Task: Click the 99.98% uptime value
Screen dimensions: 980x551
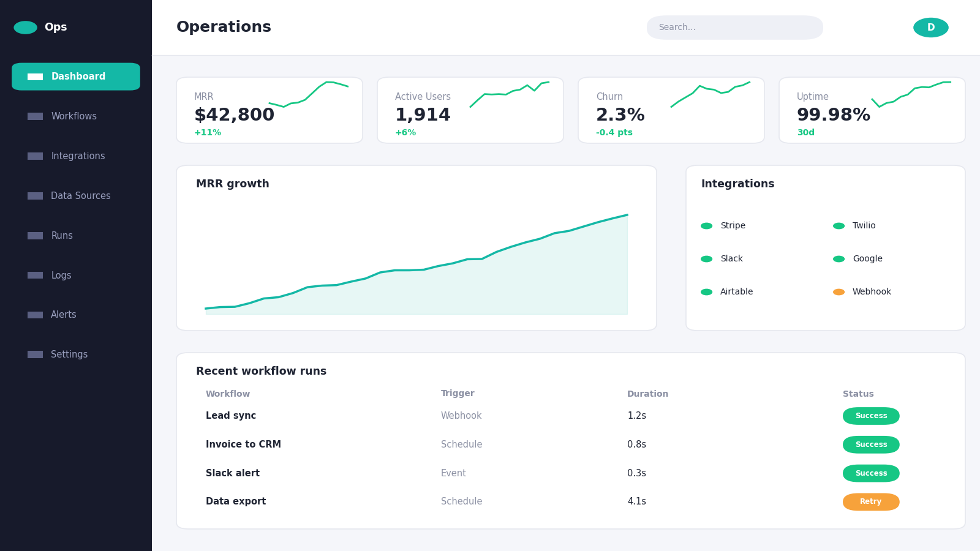Action: [x=834, y=115]
